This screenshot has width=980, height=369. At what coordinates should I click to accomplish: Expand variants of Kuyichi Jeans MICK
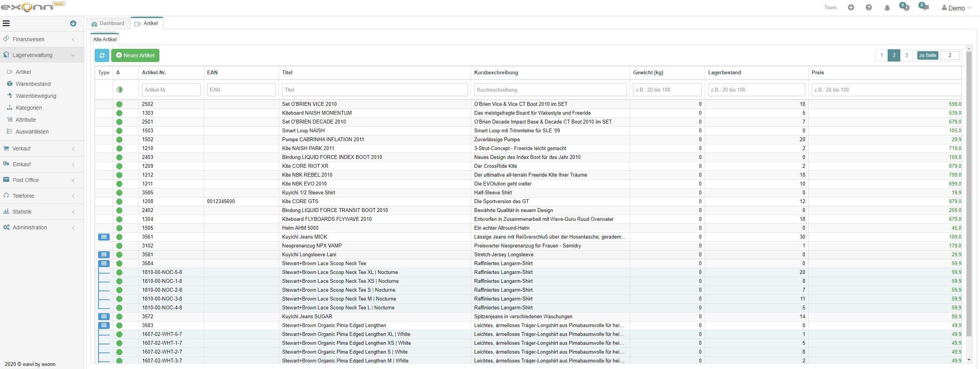(104, 237)
